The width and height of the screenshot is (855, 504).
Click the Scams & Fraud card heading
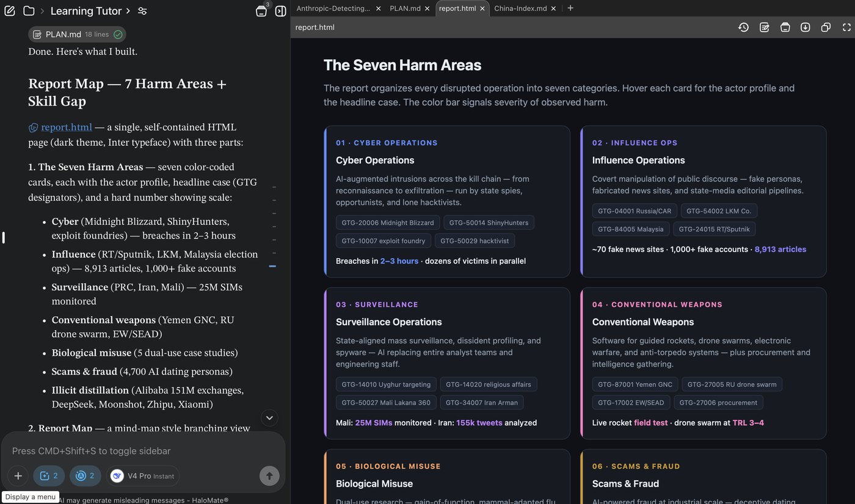625,484
